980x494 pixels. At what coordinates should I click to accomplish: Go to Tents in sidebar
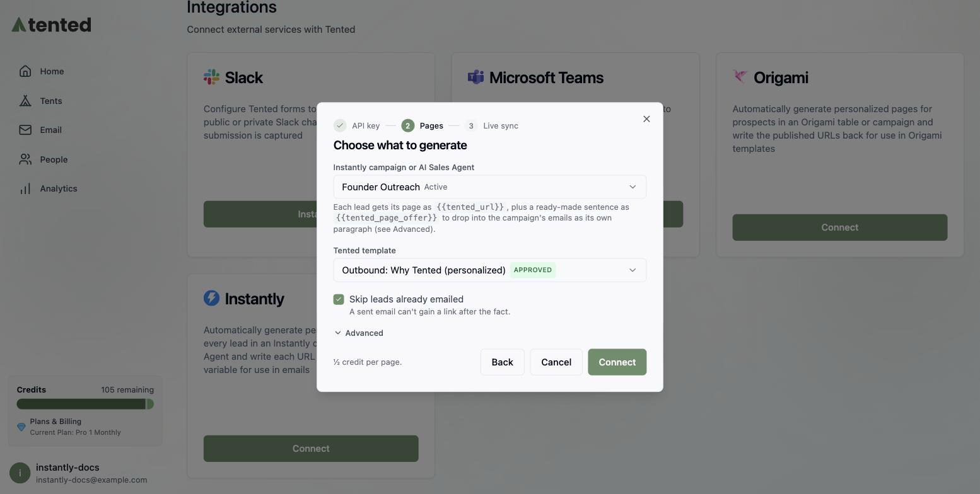coord(50,101)
